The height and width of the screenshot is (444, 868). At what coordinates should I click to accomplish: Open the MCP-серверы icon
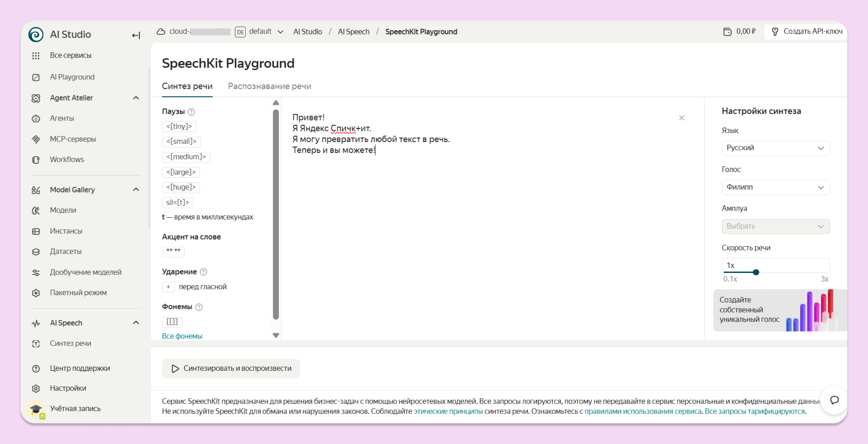tap(36, 139)
